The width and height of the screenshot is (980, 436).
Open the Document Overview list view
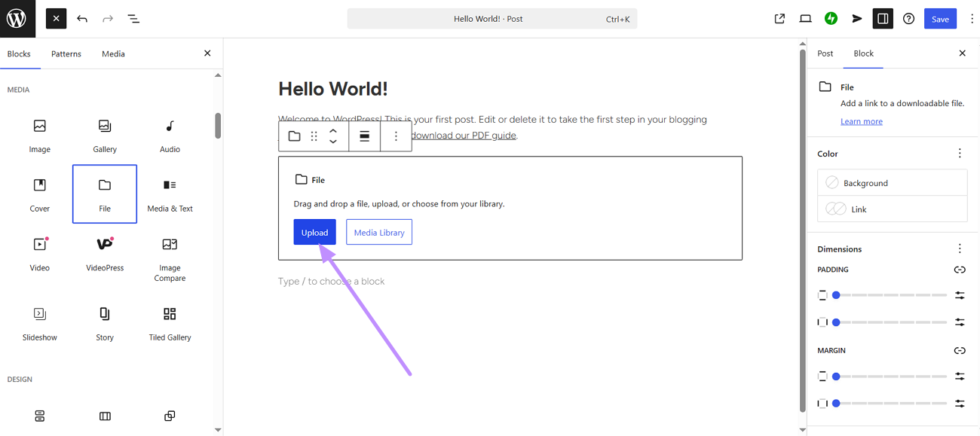[x=133, y=18]
